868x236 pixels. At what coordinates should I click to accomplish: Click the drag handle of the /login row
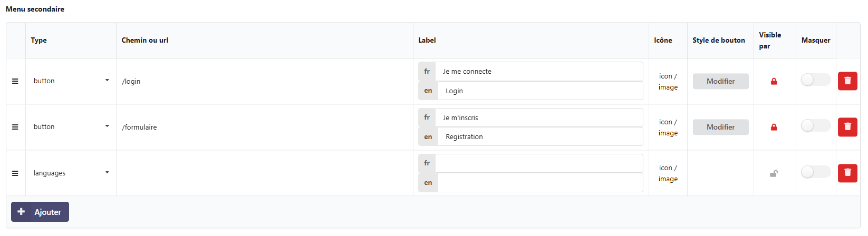point(15,81)
